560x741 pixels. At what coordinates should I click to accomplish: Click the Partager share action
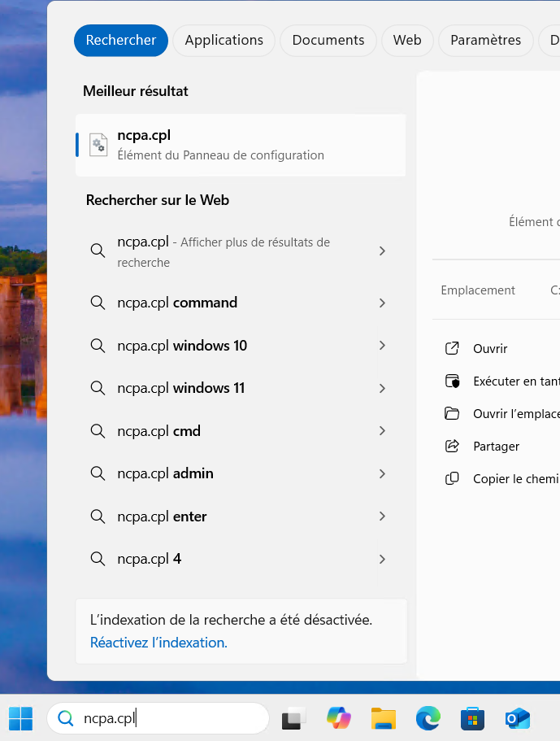(x=496, y=446)
